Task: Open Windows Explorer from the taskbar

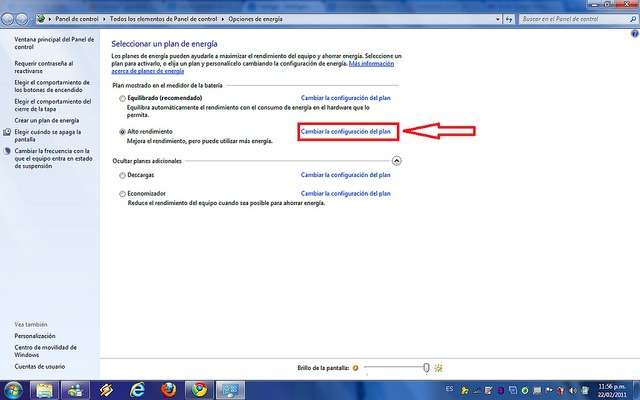Action: click(45, 389)
